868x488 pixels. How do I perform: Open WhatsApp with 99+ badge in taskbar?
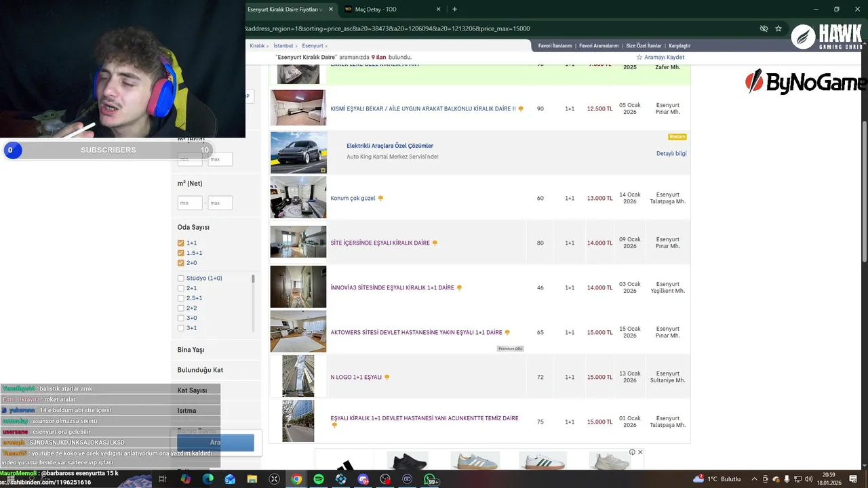tap(431, 479)
